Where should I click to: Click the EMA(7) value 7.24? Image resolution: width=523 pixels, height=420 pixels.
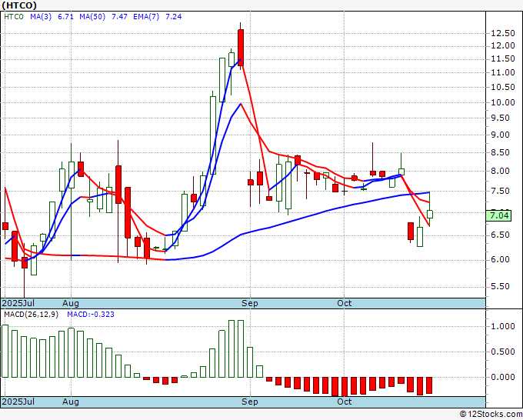173,17
